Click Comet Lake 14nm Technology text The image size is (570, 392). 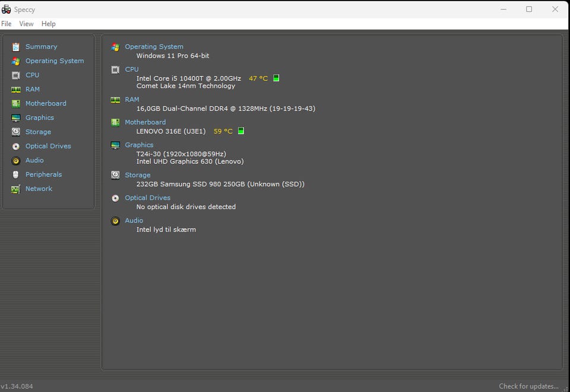(x=186, y=86)
